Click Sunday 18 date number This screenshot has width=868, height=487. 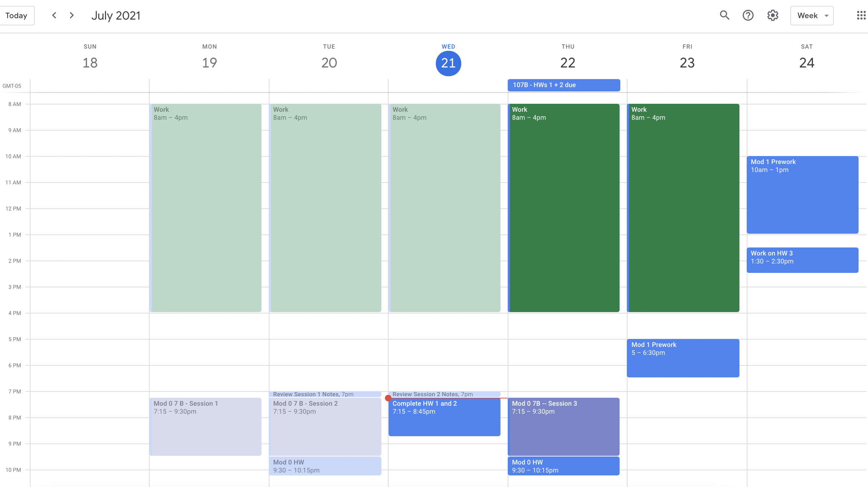coord(90,63)
